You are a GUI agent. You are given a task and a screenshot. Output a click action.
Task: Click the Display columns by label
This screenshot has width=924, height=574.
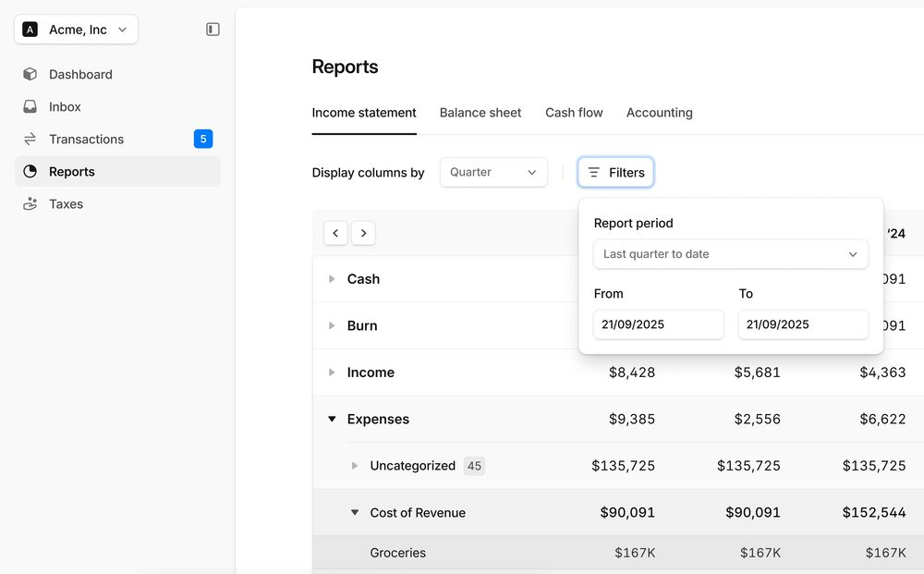[x=369, y=173]
